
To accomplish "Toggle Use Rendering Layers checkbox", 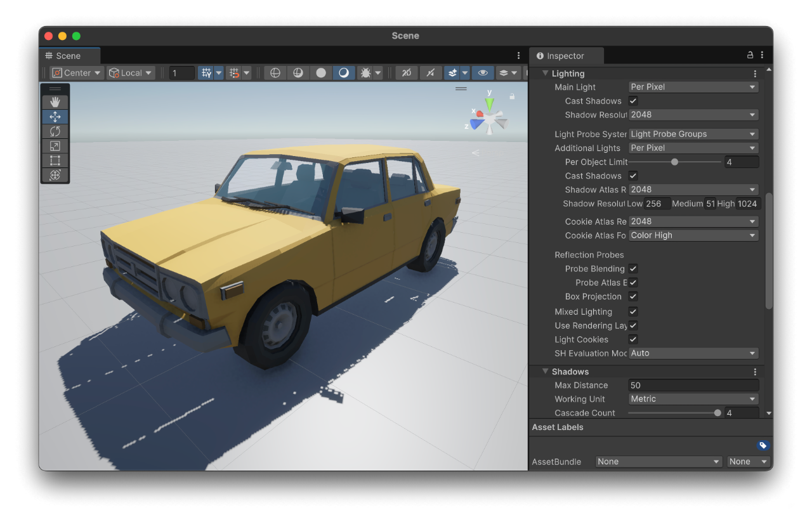I will click(633, 325).
